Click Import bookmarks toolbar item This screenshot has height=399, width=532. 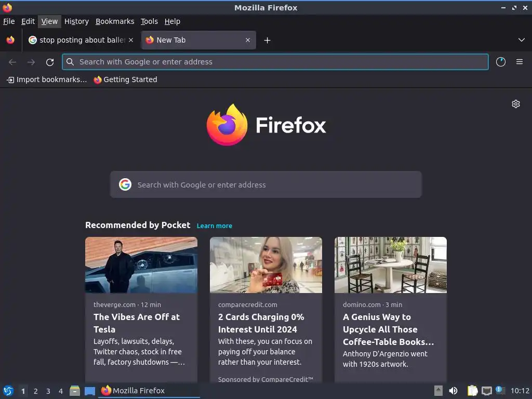47,79
